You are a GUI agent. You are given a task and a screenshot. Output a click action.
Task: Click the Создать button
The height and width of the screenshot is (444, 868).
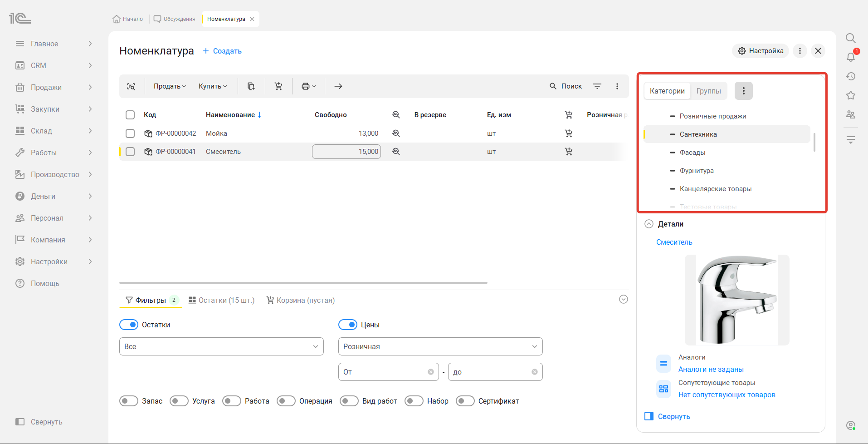point(222,51)
